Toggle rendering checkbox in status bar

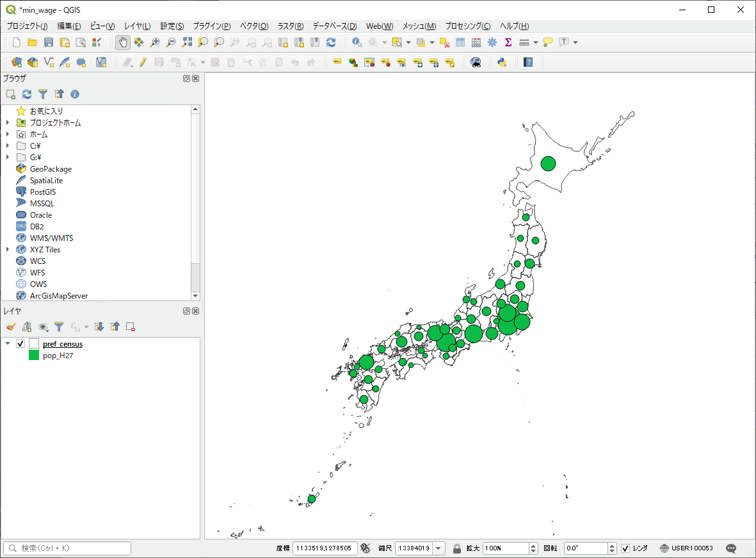tap(625, 548)
